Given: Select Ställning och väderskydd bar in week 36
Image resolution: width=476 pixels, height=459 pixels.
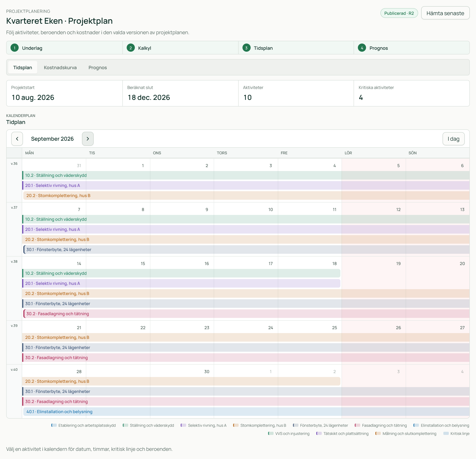Looking at the screenshot, I should 246,175.
